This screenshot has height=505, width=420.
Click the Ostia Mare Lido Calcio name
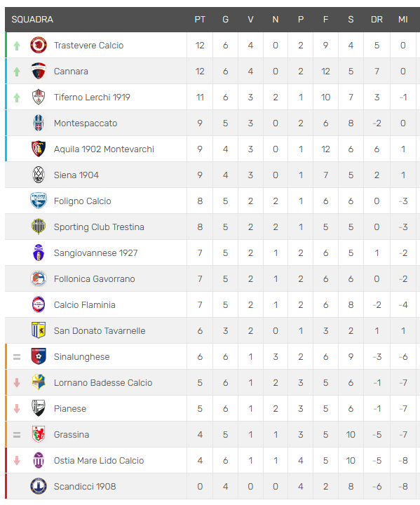pos(99,461)
